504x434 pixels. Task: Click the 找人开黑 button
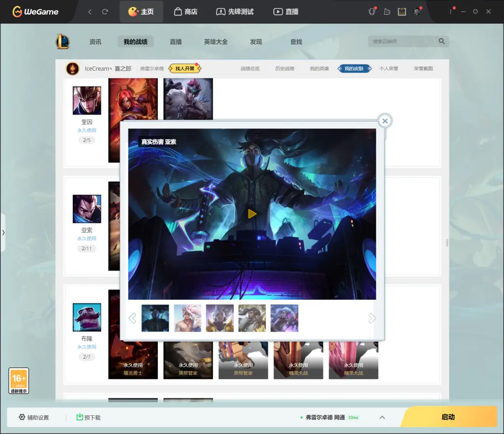pos(185,69)
